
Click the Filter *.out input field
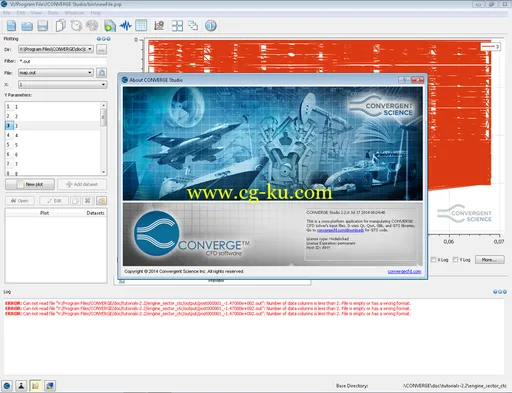[x=63, y=61]
